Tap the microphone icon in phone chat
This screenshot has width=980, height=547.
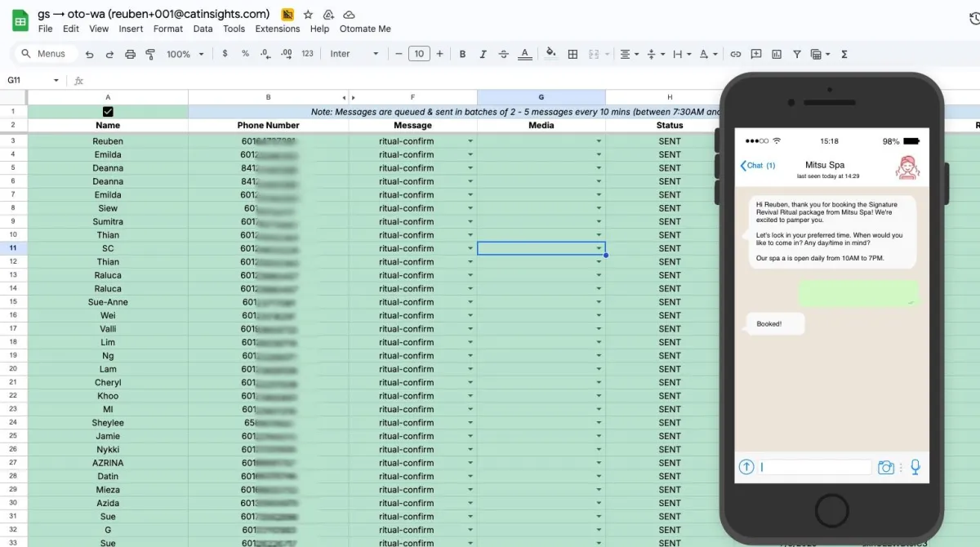pos(915,467)
